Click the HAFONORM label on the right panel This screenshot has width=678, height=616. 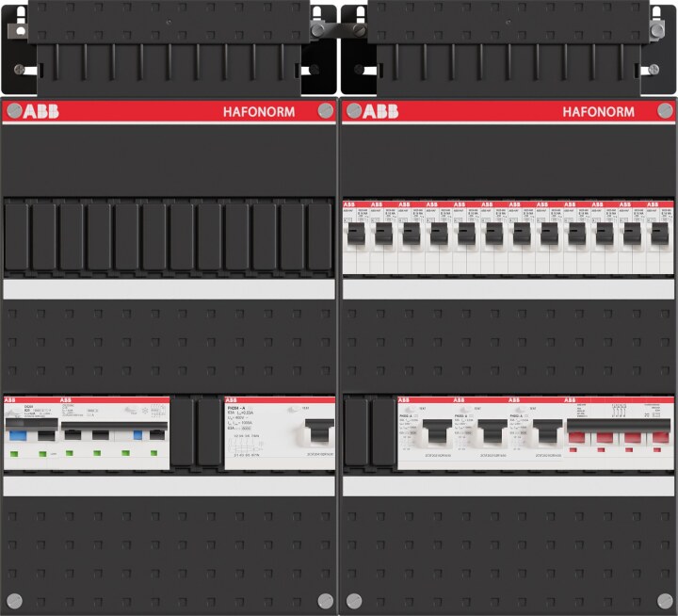[599, 112]
